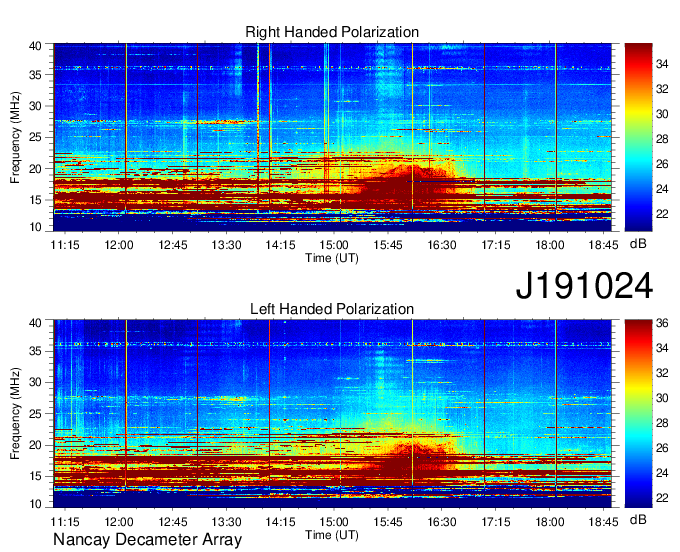
Task: Click the 24 value on Left Handed color bar
Action: coord(662,473)
